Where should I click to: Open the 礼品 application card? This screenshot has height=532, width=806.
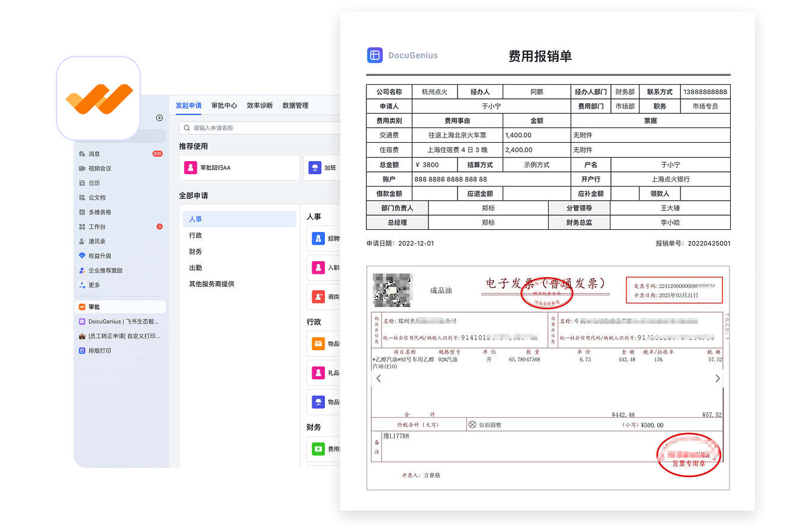pyautogui.click(x=324, y=373)
